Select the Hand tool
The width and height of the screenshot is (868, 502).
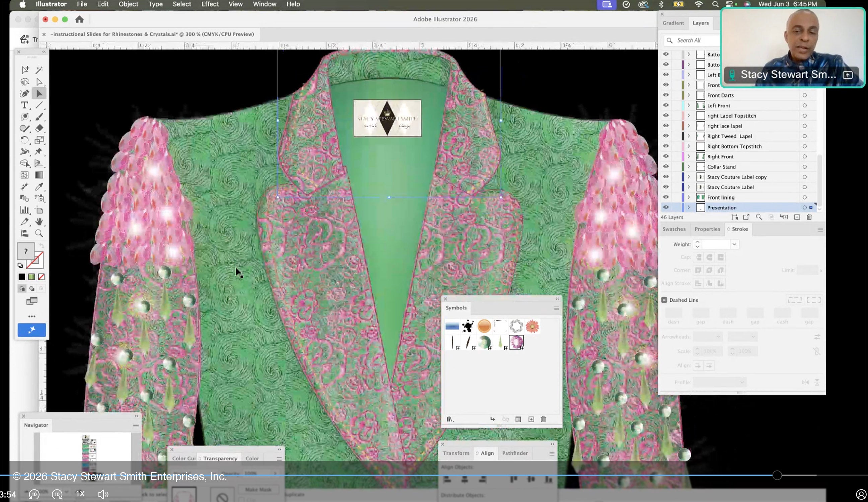point(39,222)
